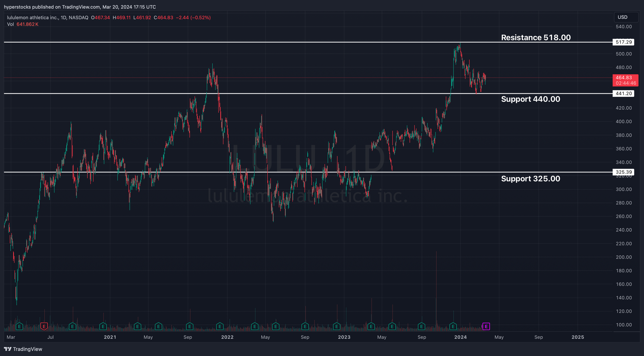
Task: Click the lululemon athletica inc. symbol title
Action: [x=33, y=18]
